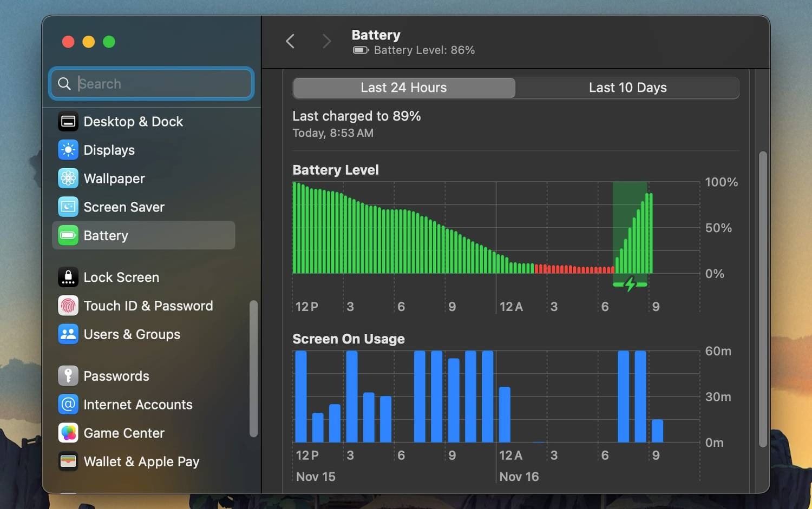Screen dimensions: 812x509
Task: Click the Game Center colorful icon
Action: click(x=68, y=433)
